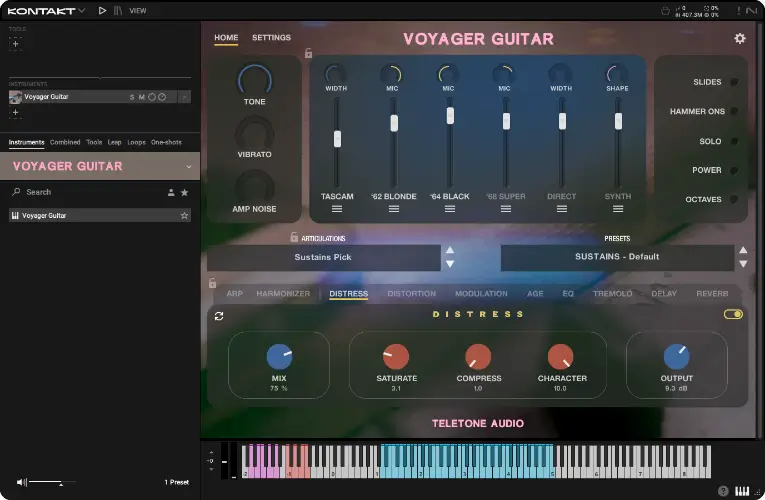Open the gear settings icon top right

point(740,39)
